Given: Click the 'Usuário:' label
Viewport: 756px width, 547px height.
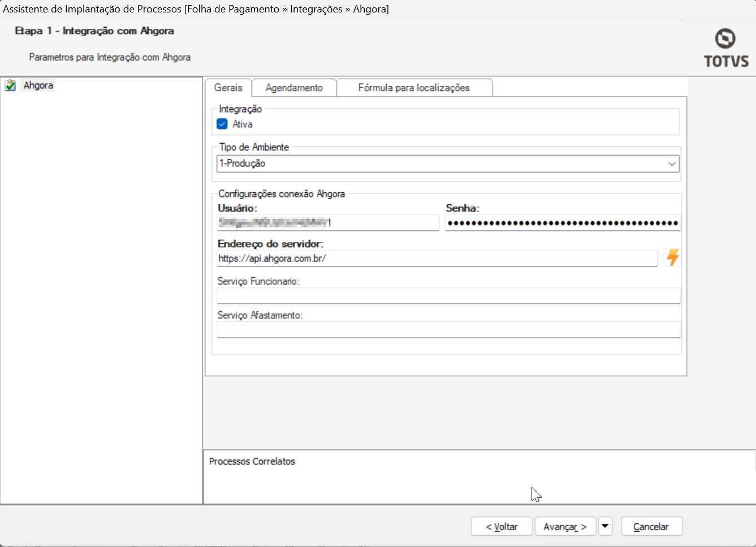Looking at the screenshot, I should (237, 208).
